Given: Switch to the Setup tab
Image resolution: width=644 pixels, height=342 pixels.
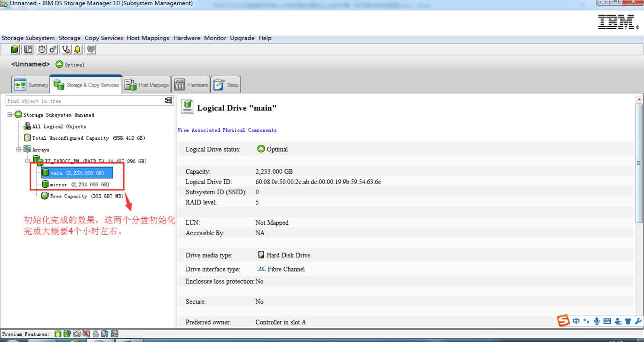Looking at the screenshot, I should tap(226, 85).
